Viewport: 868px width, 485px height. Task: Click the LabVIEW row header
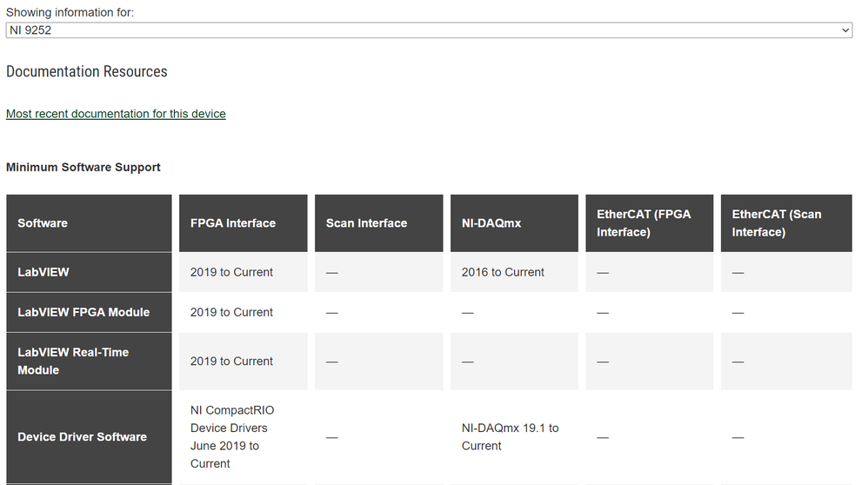[x=89, y=272]
